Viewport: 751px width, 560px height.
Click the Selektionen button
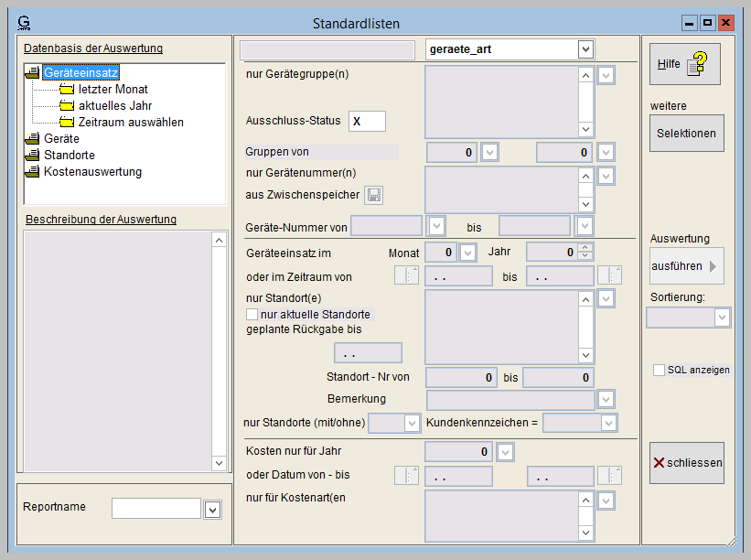686,134
